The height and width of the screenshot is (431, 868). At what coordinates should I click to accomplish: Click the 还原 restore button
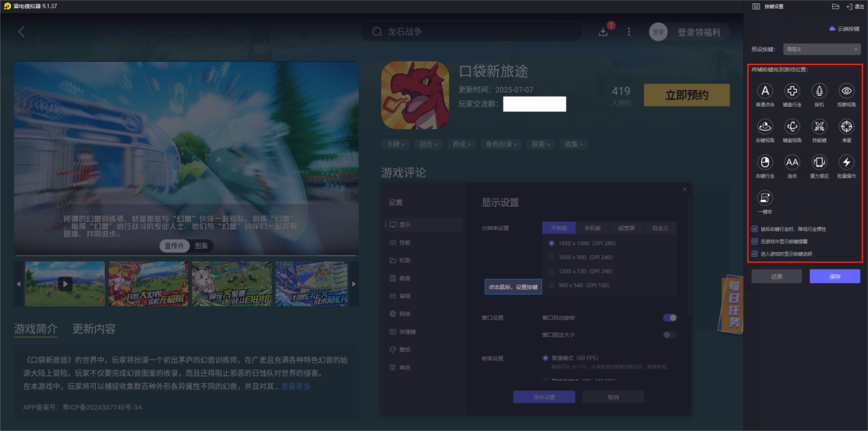pyautogui.click(x=776, y=276)
